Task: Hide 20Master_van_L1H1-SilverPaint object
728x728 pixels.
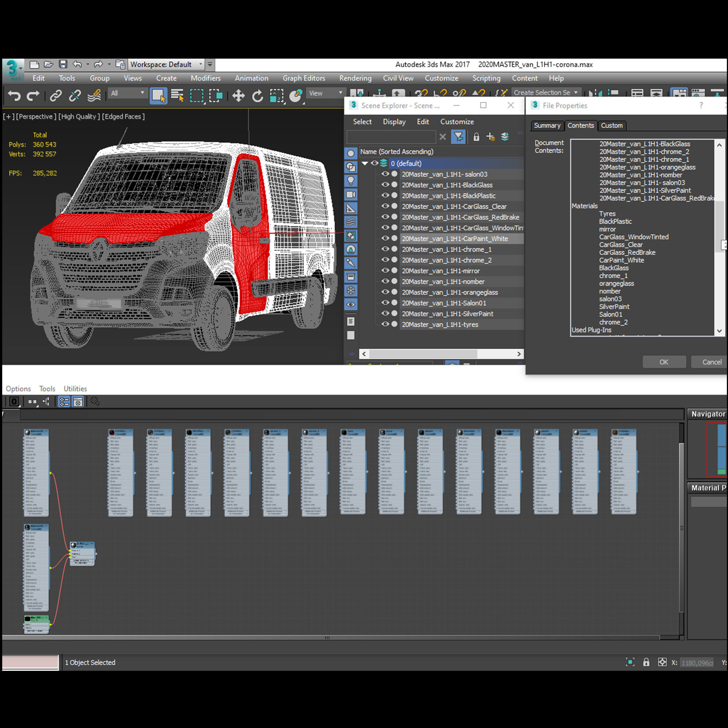Action: [x=385, y=313]
